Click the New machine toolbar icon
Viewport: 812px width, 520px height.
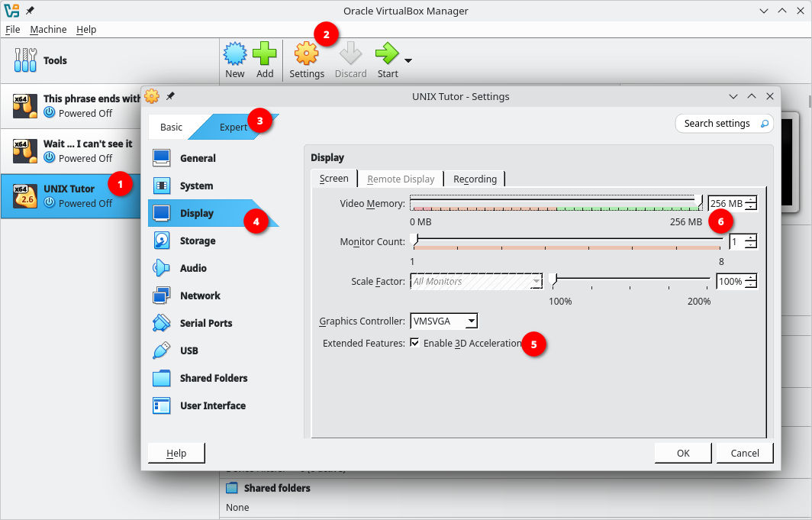pyautogui.click(x=234, y=54)
